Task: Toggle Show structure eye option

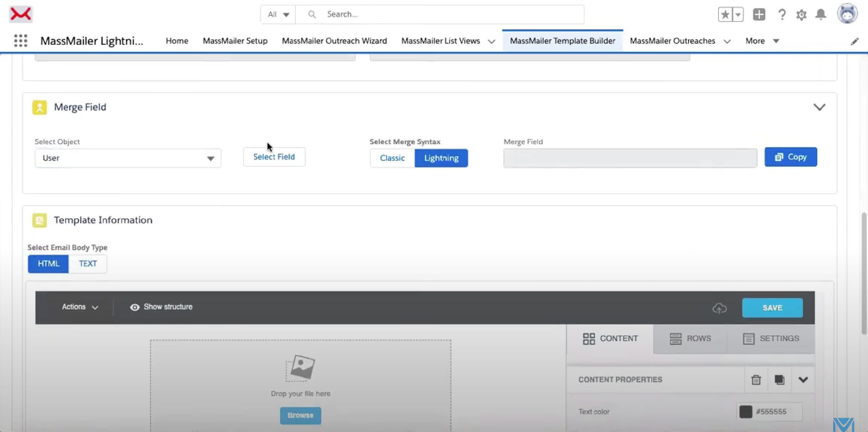Action: (x=161, y=307)
